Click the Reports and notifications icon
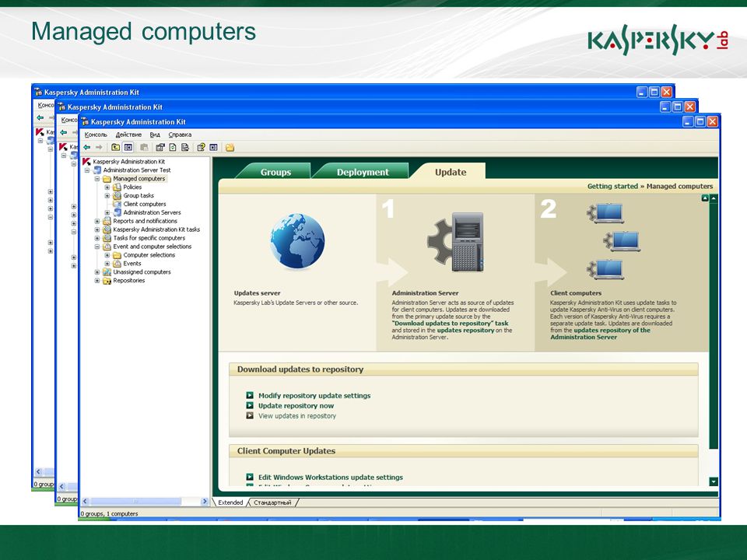The width and height of the screenshot is (747, 560). [107, 221]
